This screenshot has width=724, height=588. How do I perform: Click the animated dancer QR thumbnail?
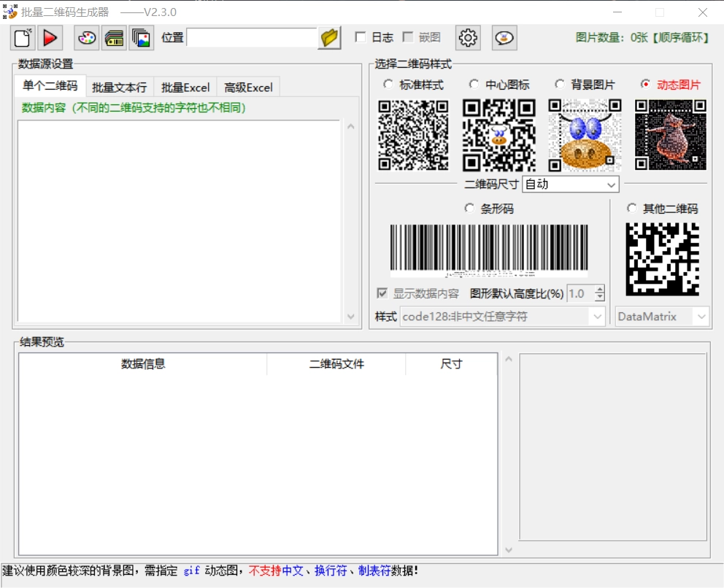pos(671,135)
